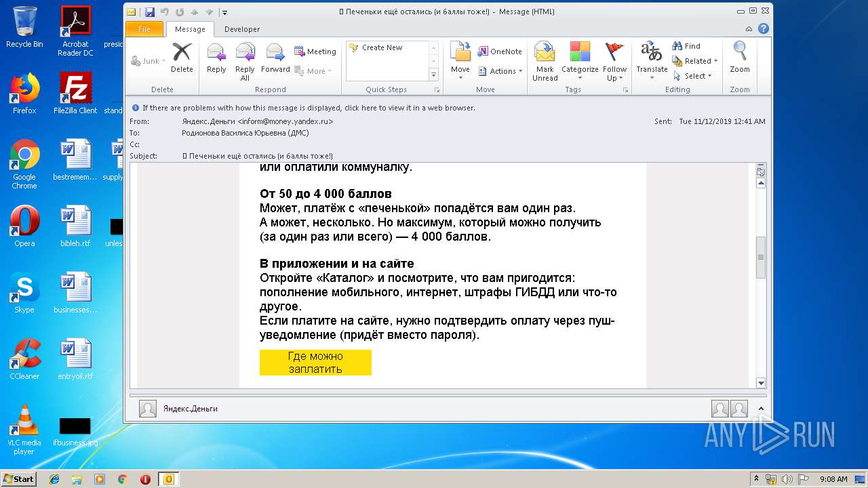This screenshot has height=488, width=868.
Task: Expand the Actions dropdown
Action: click(500, 71)
